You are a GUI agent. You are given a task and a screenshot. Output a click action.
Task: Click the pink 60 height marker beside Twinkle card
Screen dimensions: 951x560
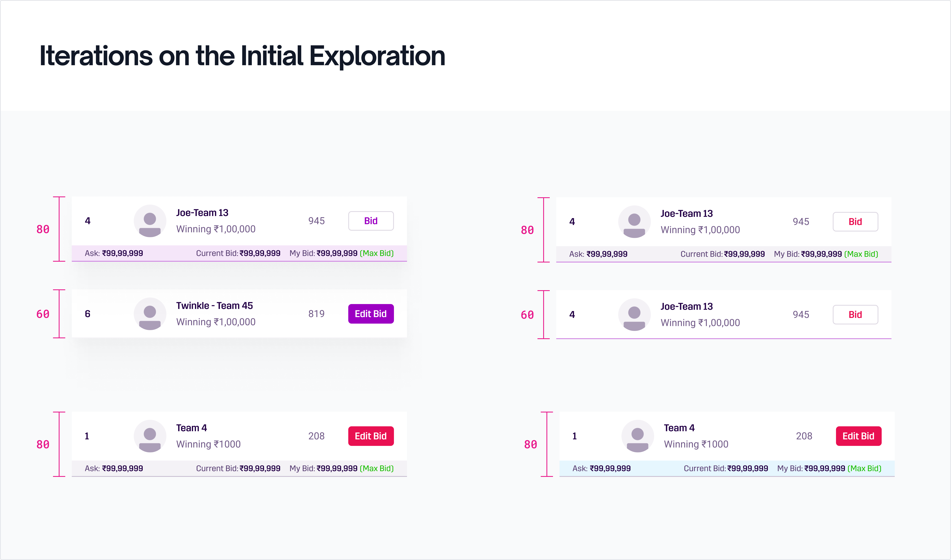tap(43, 314)
